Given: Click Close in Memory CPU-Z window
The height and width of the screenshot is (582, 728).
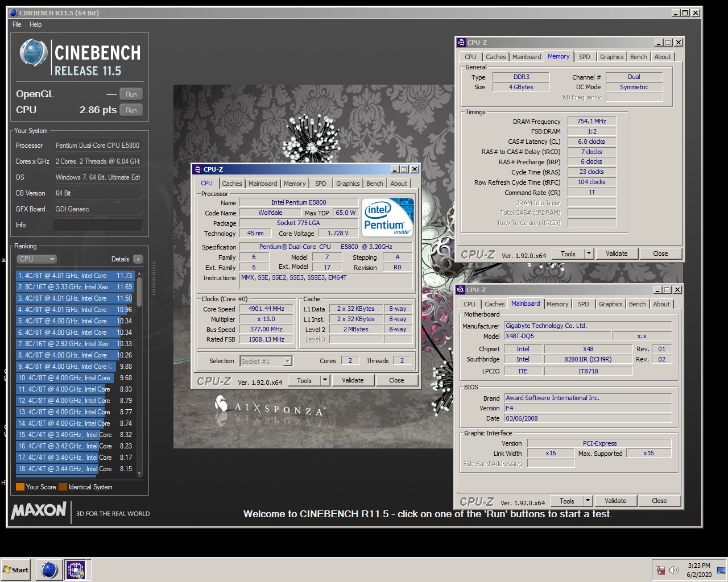Looking at the screenshot, I should tap(660, 253).
